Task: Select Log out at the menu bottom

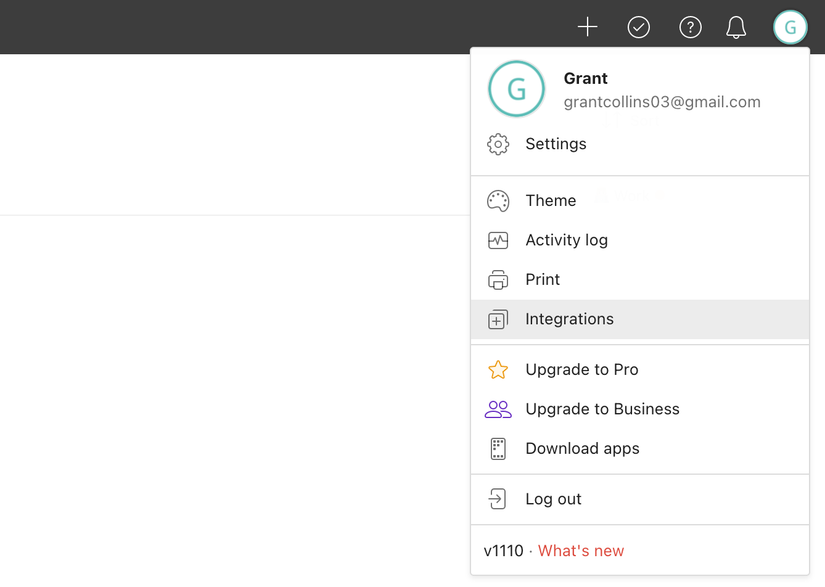Action: click(552, 498)
